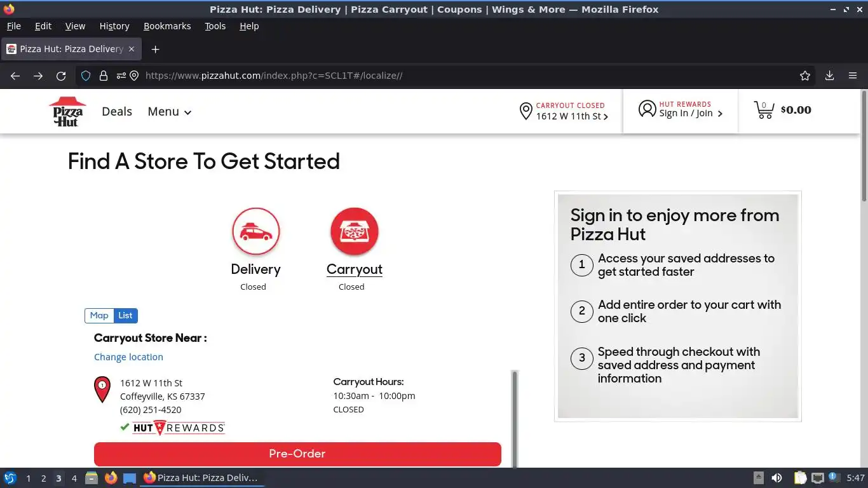Click the network icon in system tray
868x488 pixels.
(818, 478)
